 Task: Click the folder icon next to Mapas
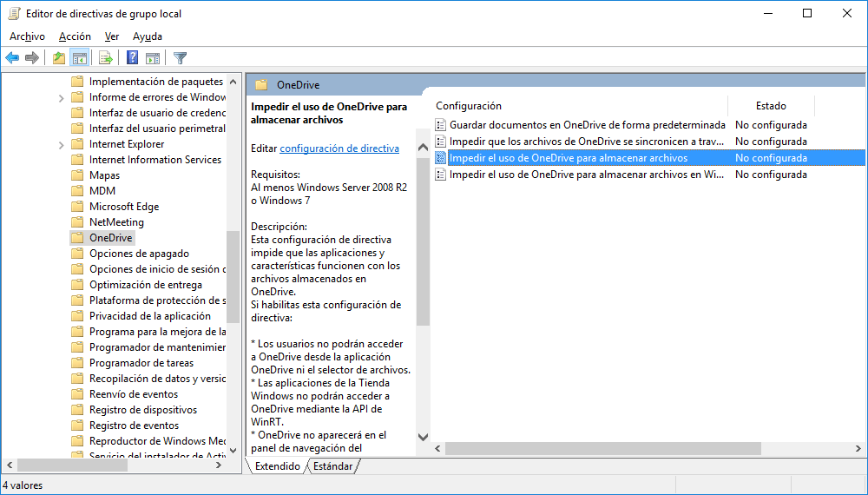click(x=77, y=175)
